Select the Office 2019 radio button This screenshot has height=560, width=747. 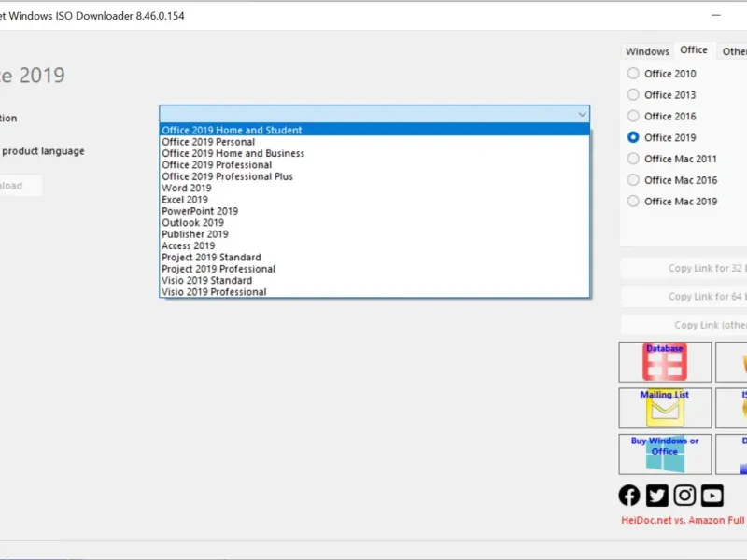(633, 137)
